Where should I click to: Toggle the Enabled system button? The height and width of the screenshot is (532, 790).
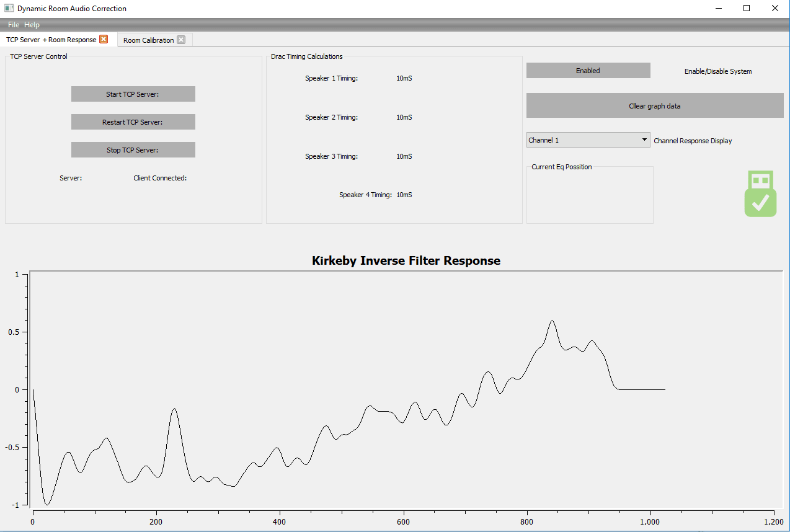coord(588,71)
